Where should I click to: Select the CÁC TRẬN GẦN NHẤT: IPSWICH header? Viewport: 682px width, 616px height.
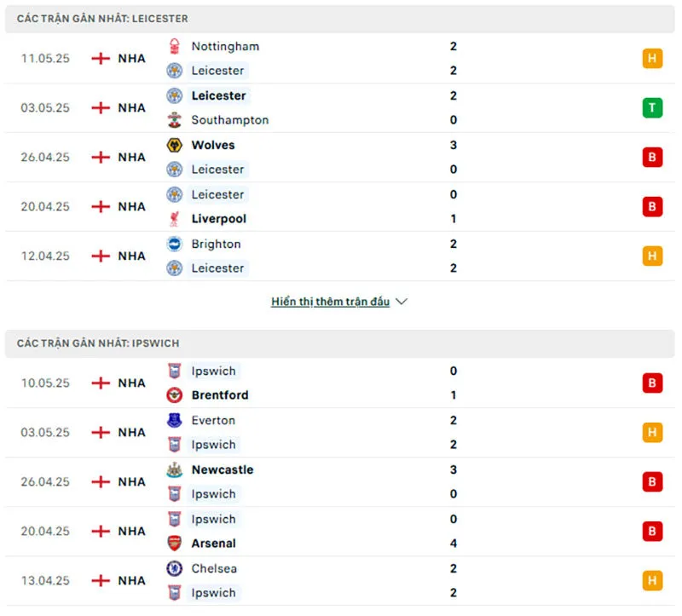[x=98, y=343]
